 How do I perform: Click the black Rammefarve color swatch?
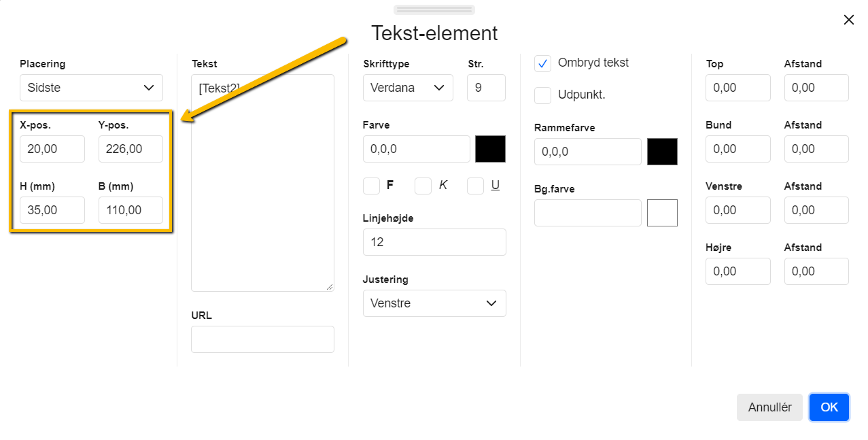pos(663,151)
